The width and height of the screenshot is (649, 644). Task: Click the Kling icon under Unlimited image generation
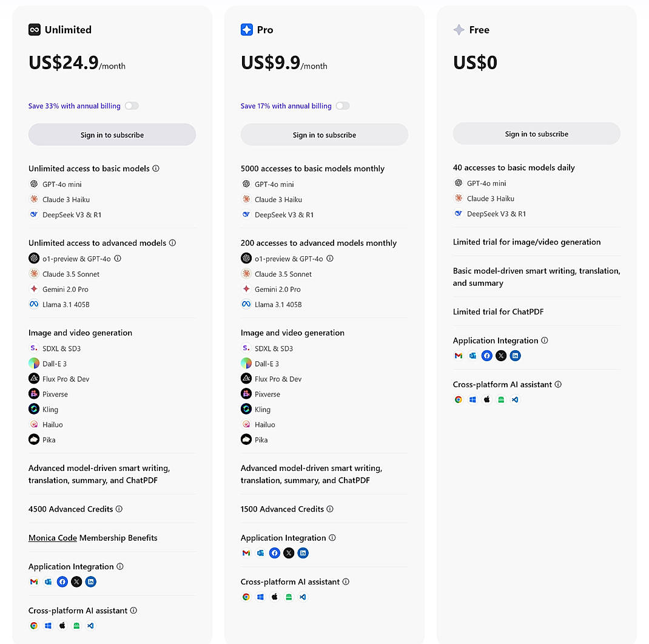34,409
